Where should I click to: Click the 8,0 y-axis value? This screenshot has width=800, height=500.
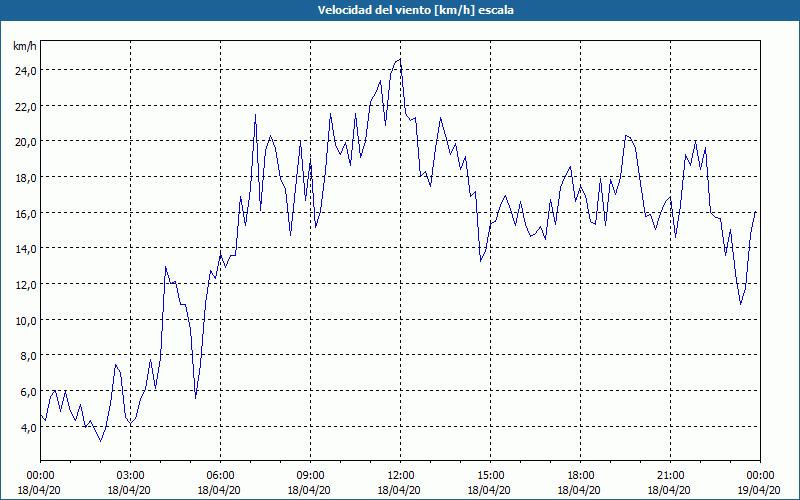[x=27, y=356]
